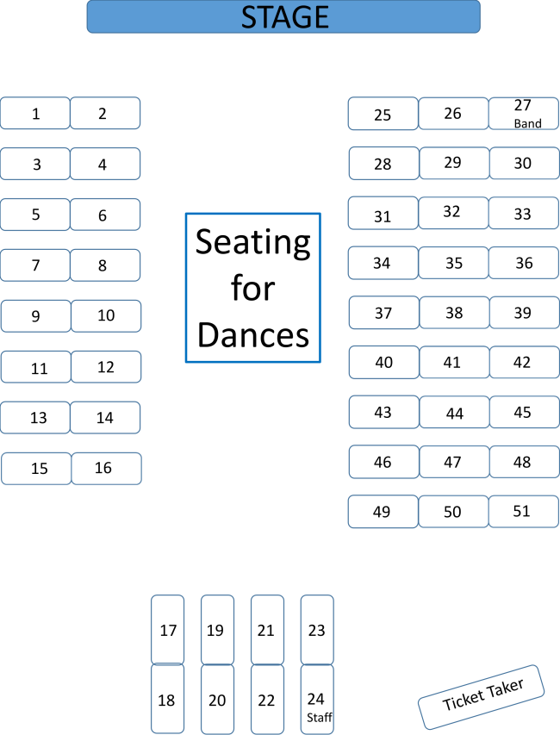
Task: Select table 44
Action: [x=455, y=412]
